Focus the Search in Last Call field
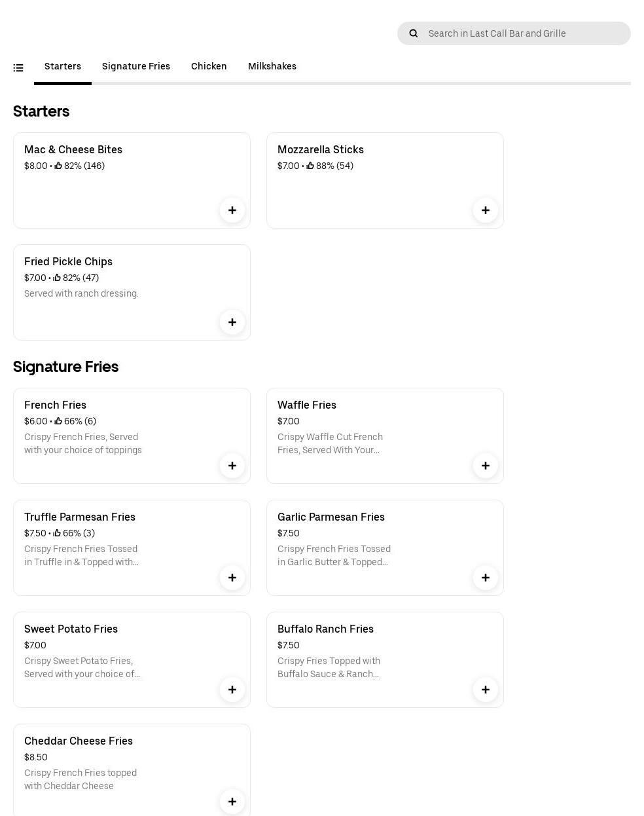This screenshot has width=644, height=816. tap(524, 33)
